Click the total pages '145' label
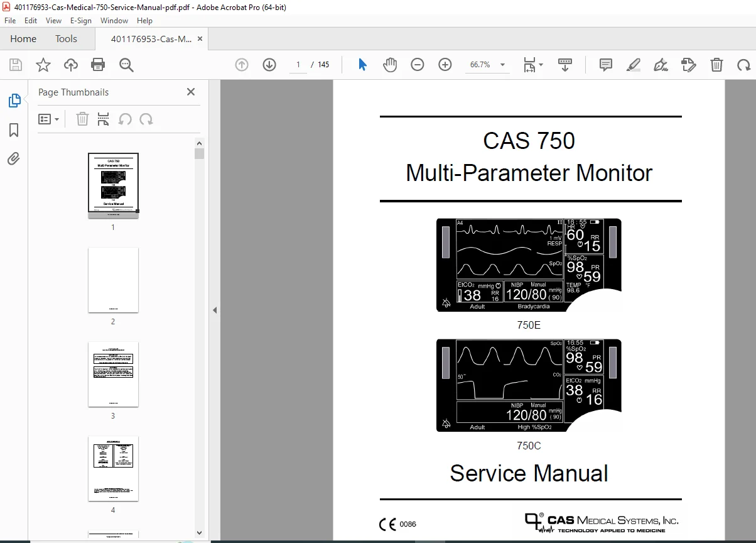The height and width of the screenshot is (543, 756). (323, 65)
